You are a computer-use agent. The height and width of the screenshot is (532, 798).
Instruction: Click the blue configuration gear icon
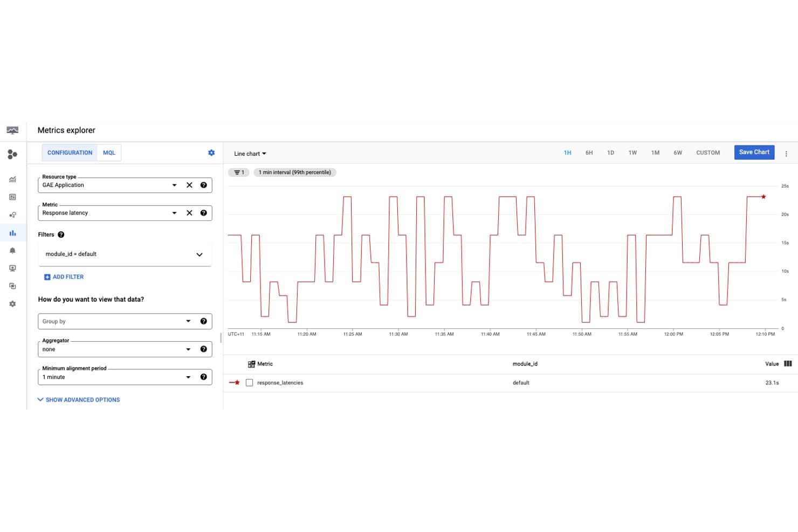point(211,153)
